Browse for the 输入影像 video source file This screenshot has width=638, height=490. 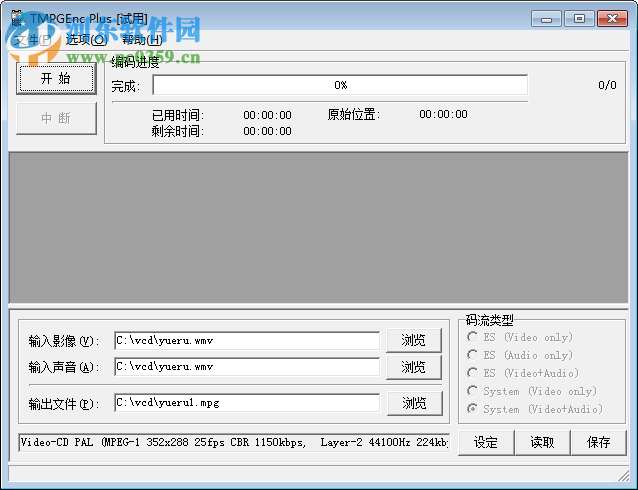click(413, 340)
